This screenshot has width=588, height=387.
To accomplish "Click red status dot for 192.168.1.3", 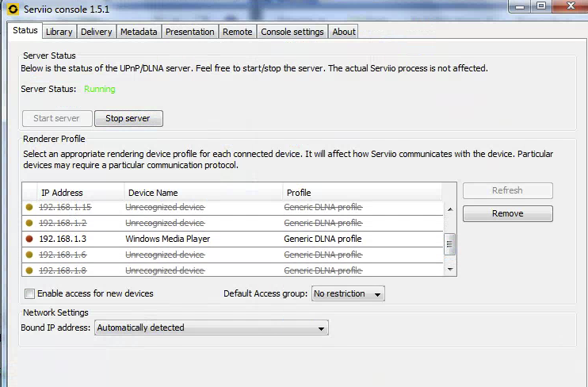I will point(29,239).
